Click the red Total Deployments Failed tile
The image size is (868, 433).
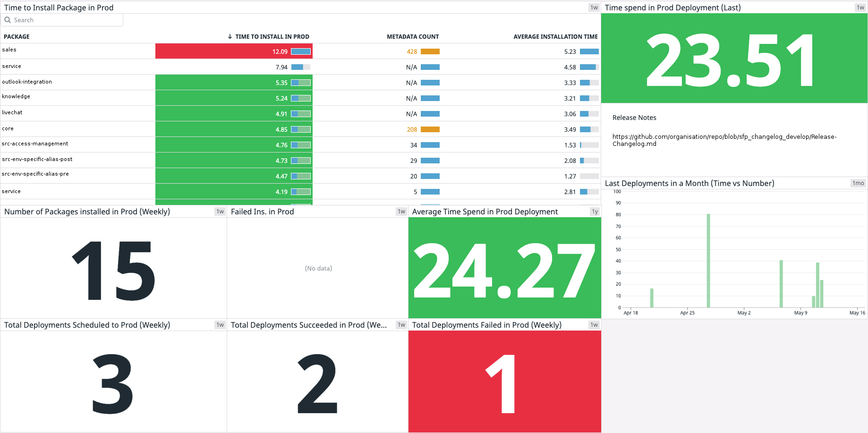504,382
